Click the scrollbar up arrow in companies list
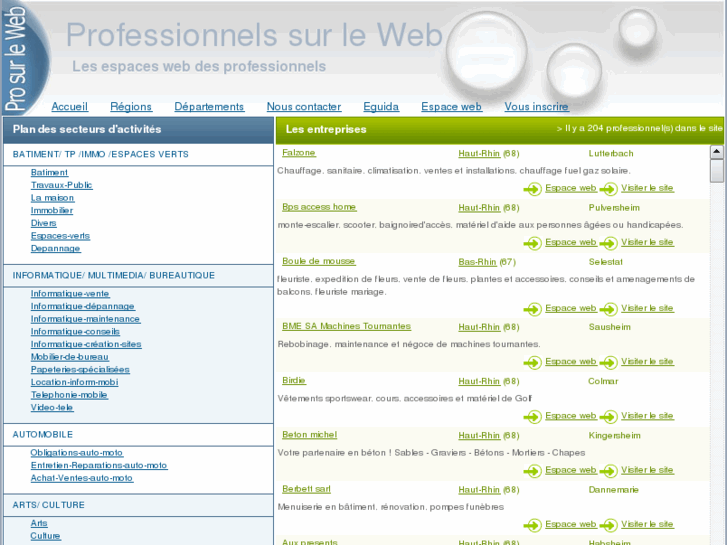Screen dimensions: 727x545 (x=716, y=151)
